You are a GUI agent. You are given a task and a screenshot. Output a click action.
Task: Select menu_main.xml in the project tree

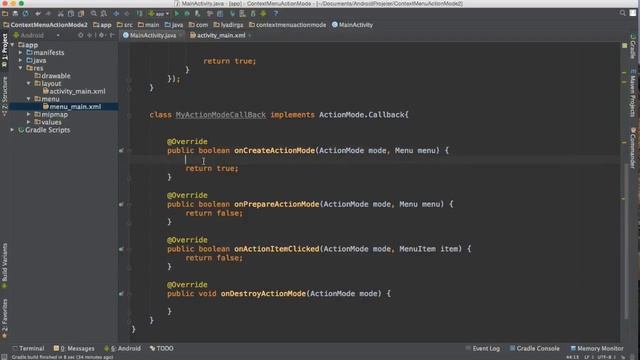point(72,107)
